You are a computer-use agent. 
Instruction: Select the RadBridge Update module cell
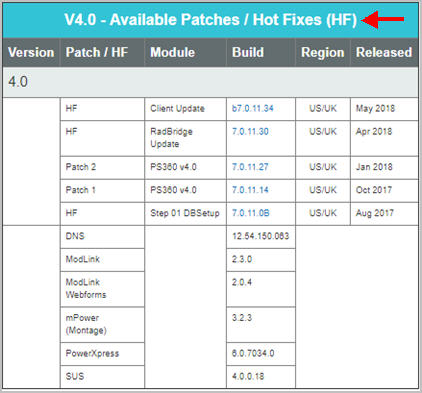185,138
